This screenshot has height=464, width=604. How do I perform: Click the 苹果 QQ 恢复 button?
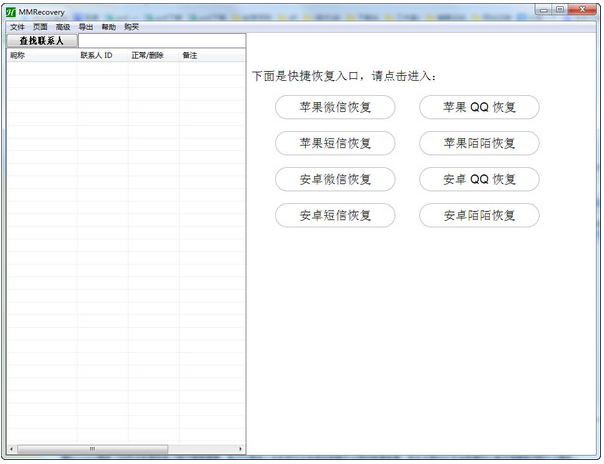coord(479,107)
